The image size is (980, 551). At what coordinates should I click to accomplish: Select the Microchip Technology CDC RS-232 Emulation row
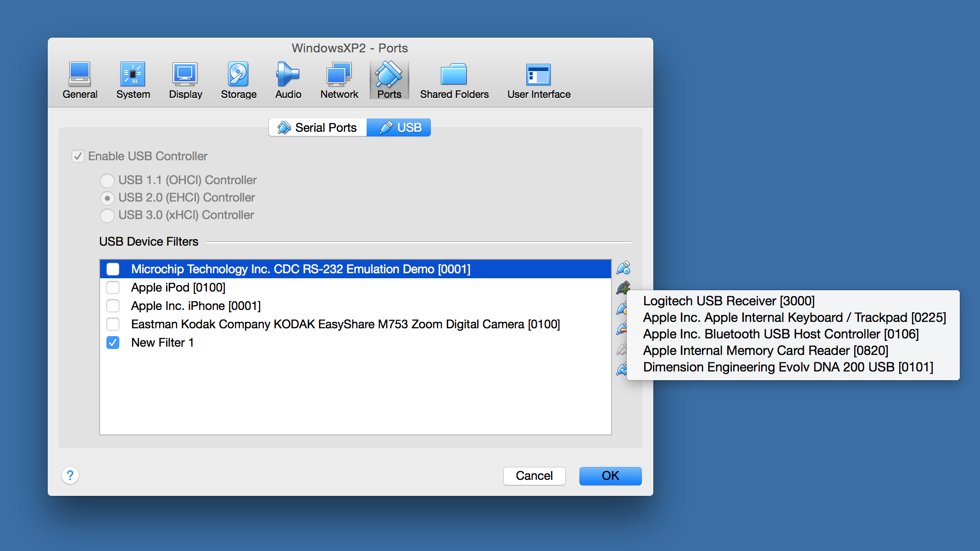point(356,269)
